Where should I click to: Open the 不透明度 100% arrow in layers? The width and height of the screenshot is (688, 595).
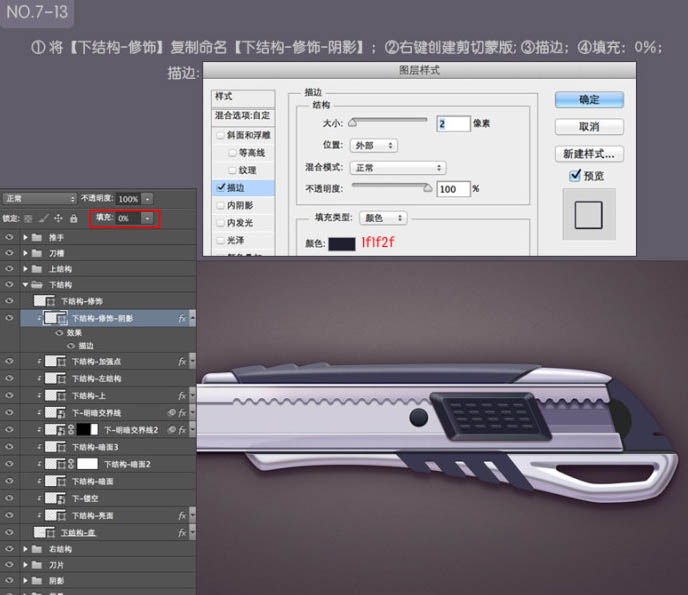[147, 199]
